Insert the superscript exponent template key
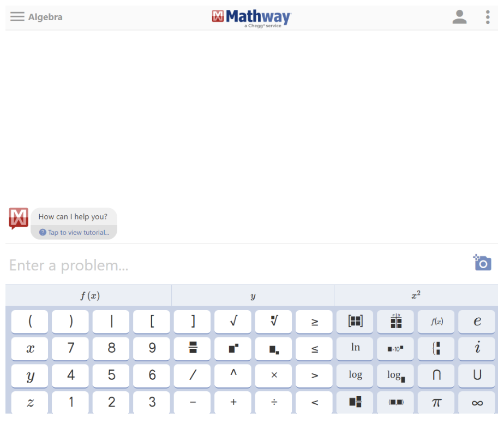Screen dimensions: 504x424 [x=233, y=348]
